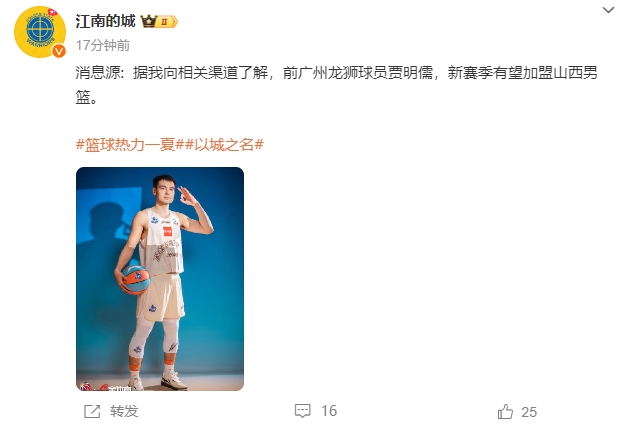Expand the post options chevron menu
The width and height of the screenshot is (632, 429).
pos(608,10)
